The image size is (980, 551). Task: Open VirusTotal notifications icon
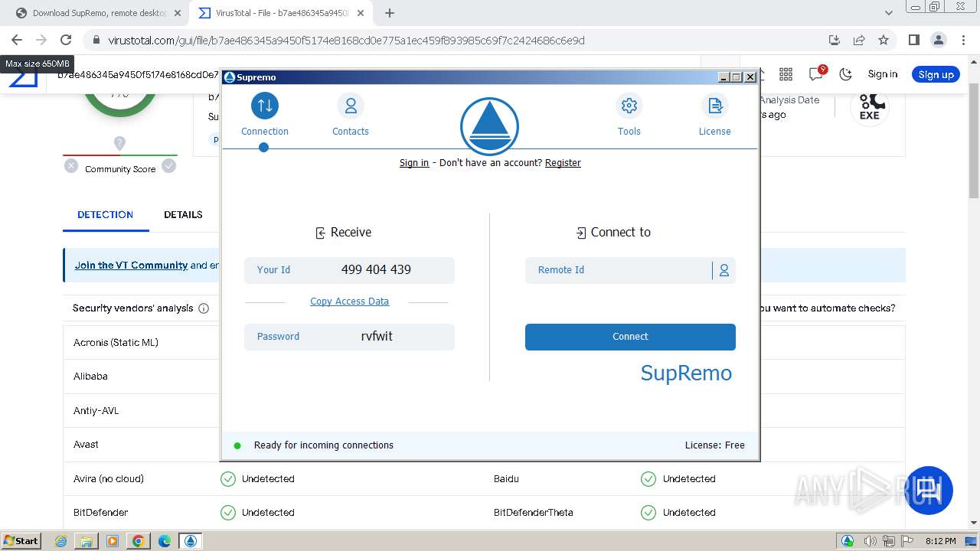816,73
